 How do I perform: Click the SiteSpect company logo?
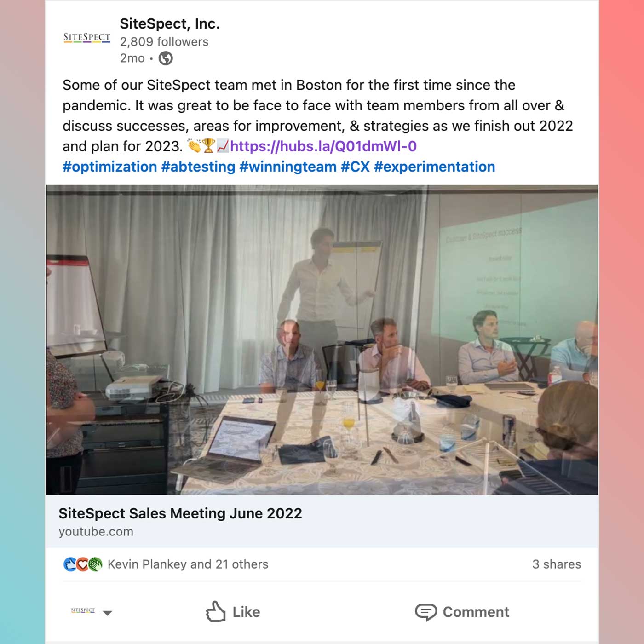click(87, 38)
